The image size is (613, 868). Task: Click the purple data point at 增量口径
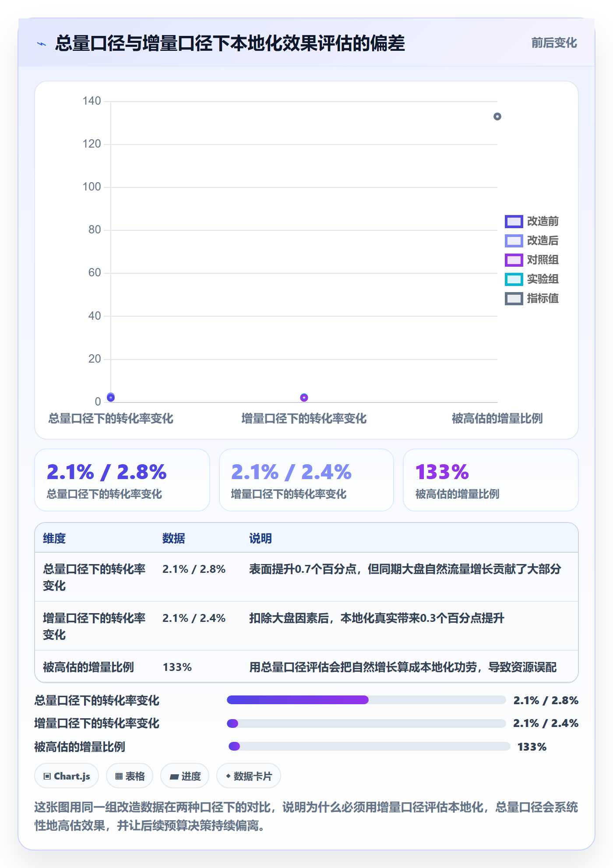(304, 398)
